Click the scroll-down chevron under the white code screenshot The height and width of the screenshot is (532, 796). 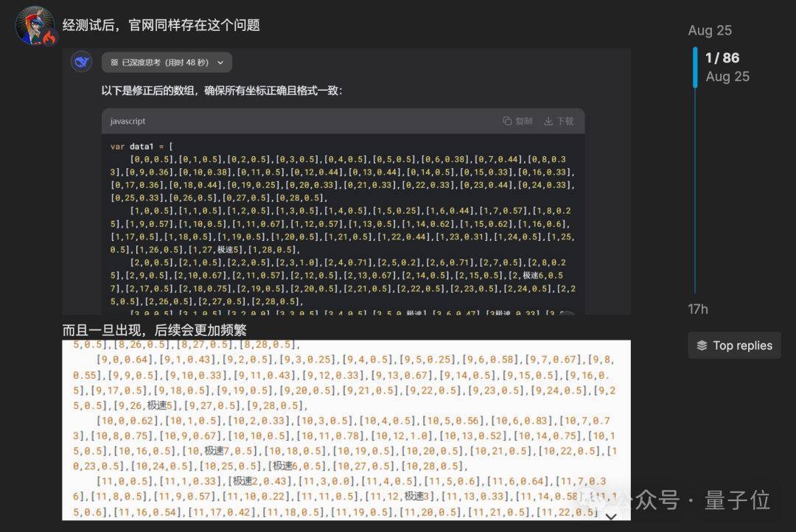click(x=611, y=517)
